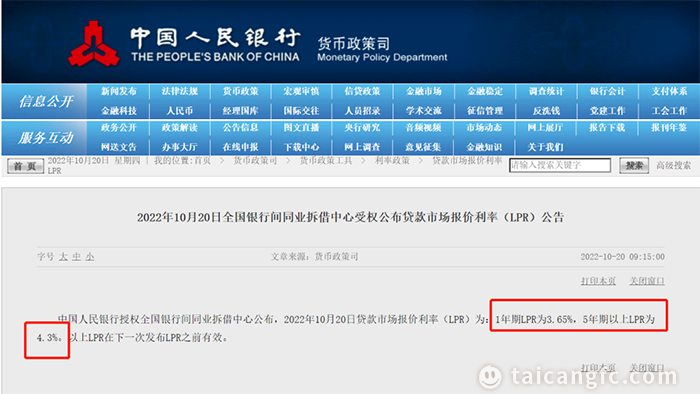Open 金融知识 section
The height and width of the screenshot is (394, 700).
coord(485,147)
